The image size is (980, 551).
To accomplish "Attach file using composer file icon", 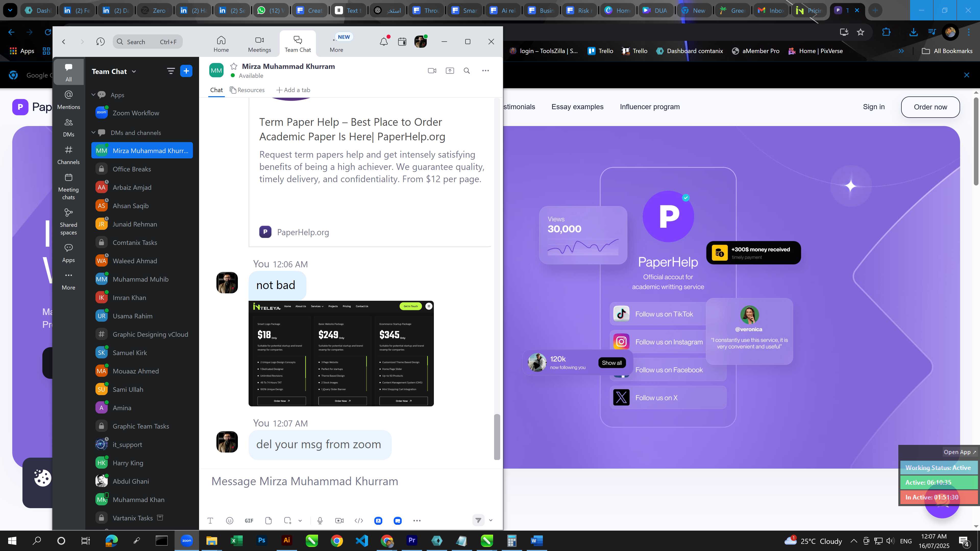I will [268, 521].
